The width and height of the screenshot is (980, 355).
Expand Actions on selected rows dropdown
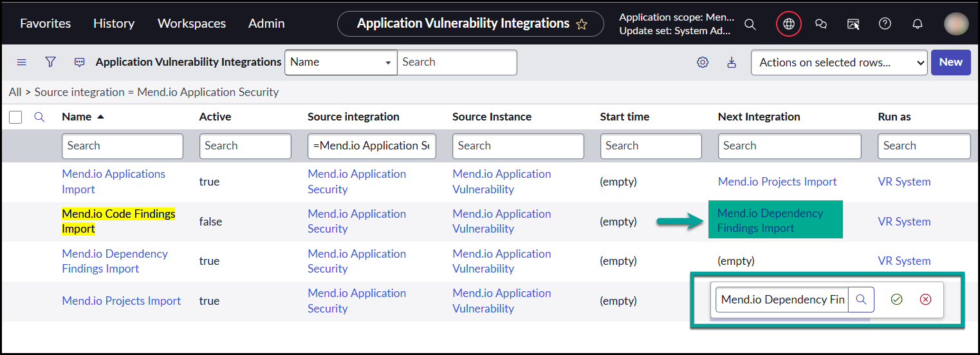pos(838,62)
